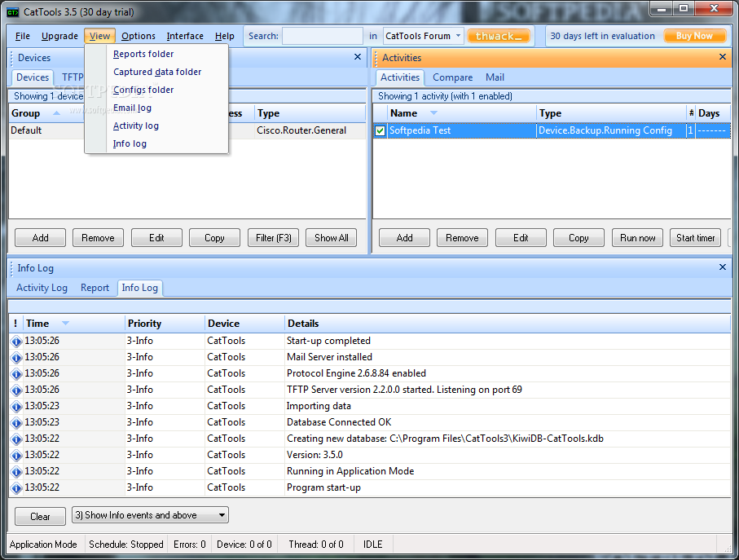Click info icon of 'Start-up completed' row

(16, 342)
